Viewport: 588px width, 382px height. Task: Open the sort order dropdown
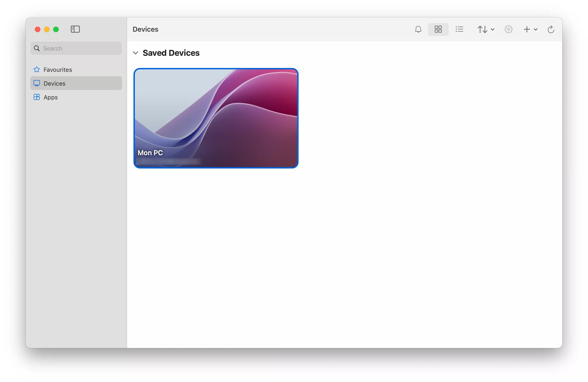(485, 29)
